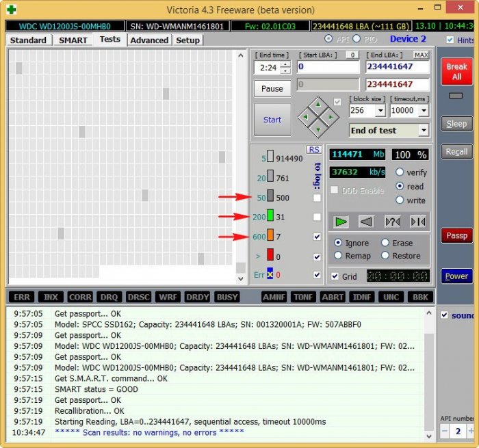Toggle the sound checkbox
The width and height of the screenshot is (479, 448).
445,315
